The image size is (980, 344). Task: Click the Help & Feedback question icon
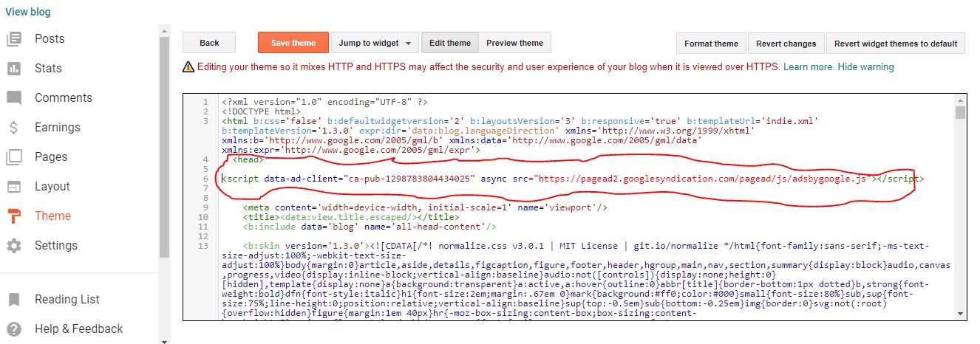pyautogui.click(x=14, y=329)
